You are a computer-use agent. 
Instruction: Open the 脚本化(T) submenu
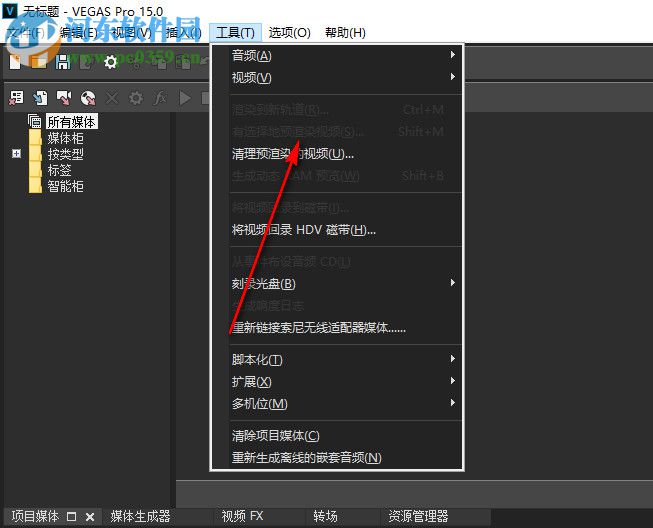344,359
